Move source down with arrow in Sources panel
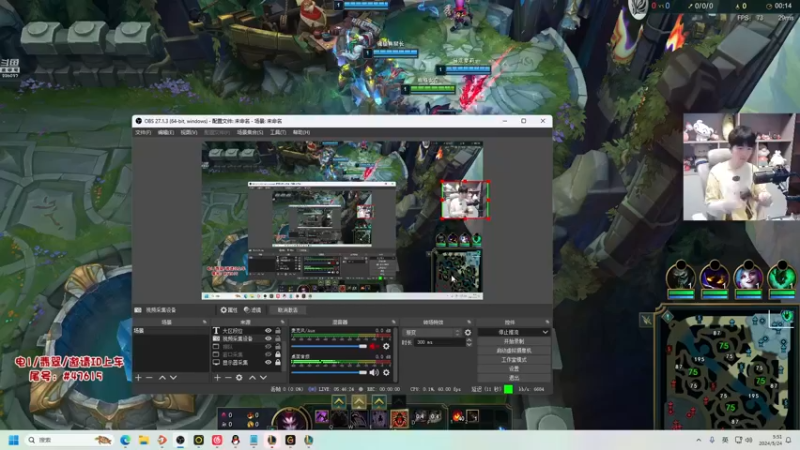 click(x=263, y=378)
